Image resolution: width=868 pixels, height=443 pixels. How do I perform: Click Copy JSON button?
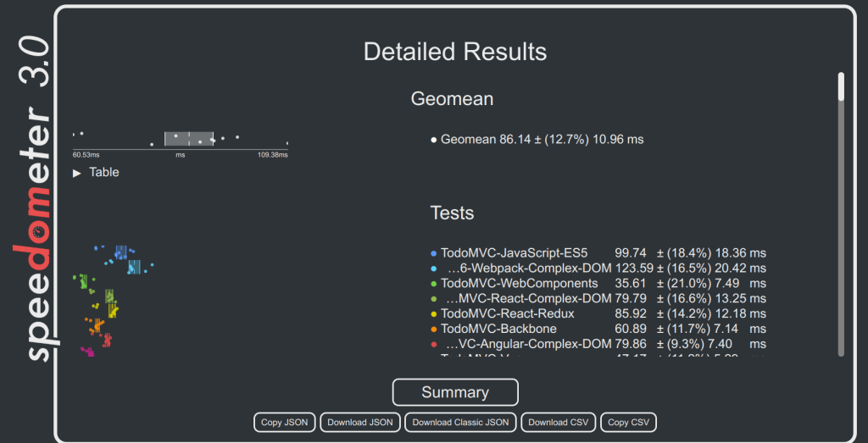tap(285, 422)
